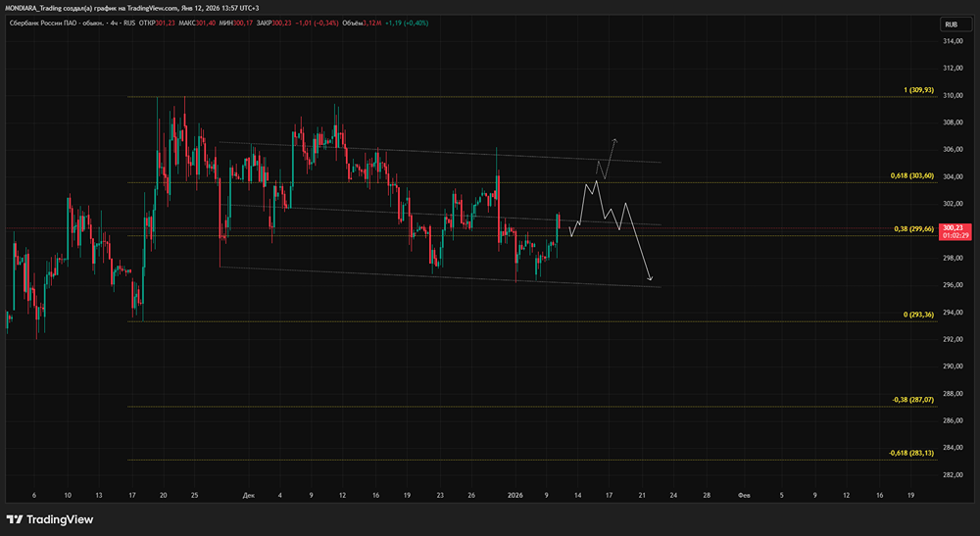Click the current price label 300,23
The width and height of the screenshot is (980, 536).
point(955,232)
